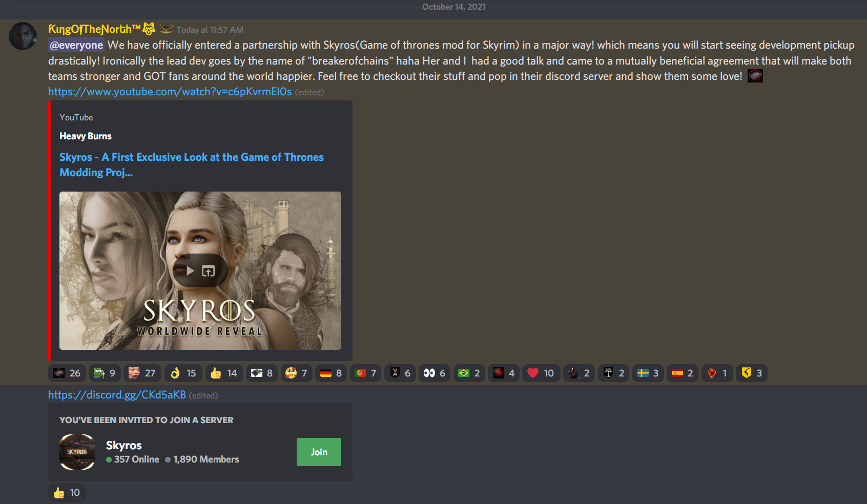This screenshot has height=504, width=867.
Task: Toggle the thumbs up reaction with 14
Action: coord(224,373)
